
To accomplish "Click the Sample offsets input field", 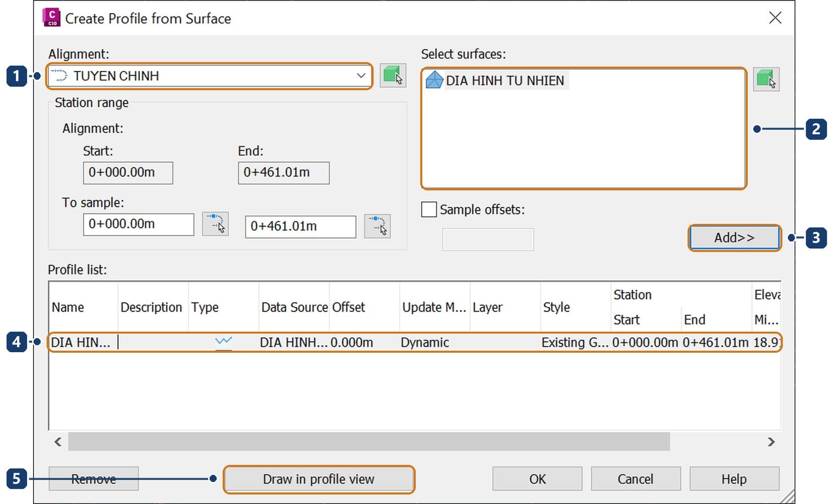I will 488,239.
